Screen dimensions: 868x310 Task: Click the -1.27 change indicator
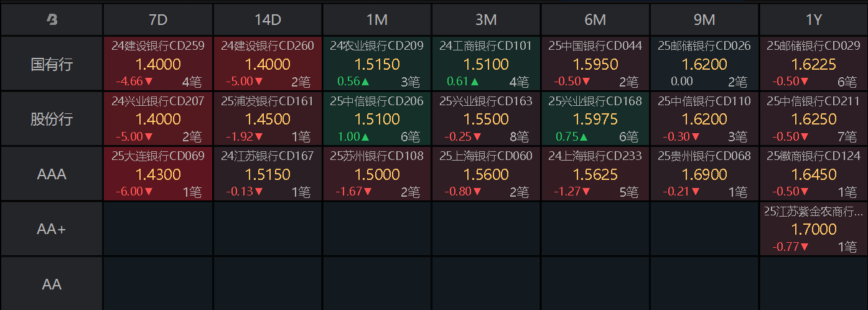(x=572, y=192)
